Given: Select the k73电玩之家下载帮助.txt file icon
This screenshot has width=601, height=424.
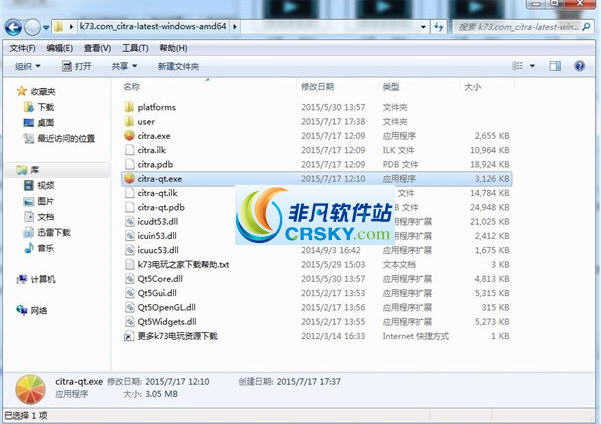Looking at the screenshot, I should click(130, 265).
